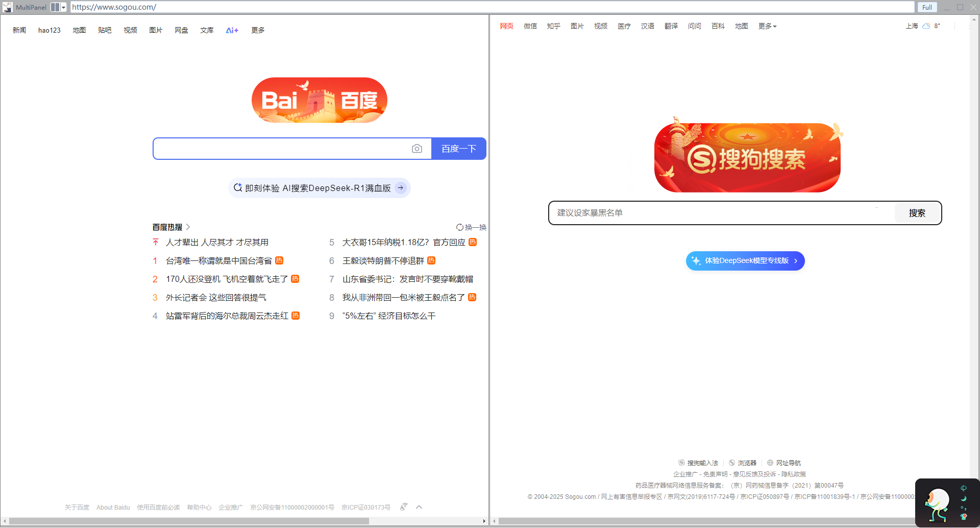
Task: Expand Baidu 更多 menu
Action: coord(258,30)
